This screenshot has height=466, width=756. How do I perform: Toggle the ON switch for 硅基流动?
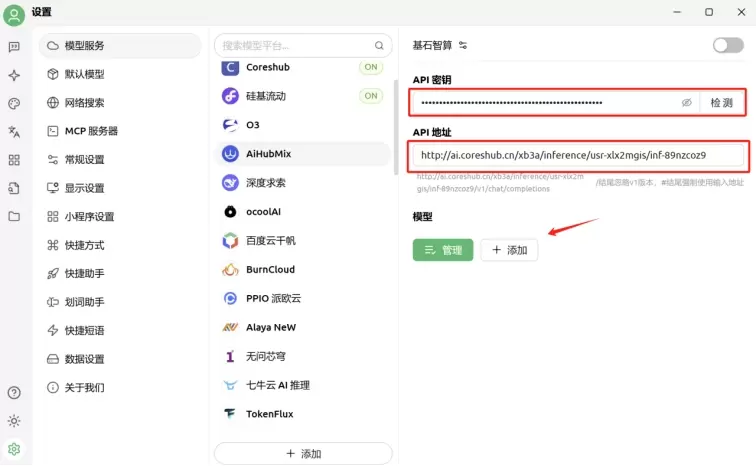[371, 96]
